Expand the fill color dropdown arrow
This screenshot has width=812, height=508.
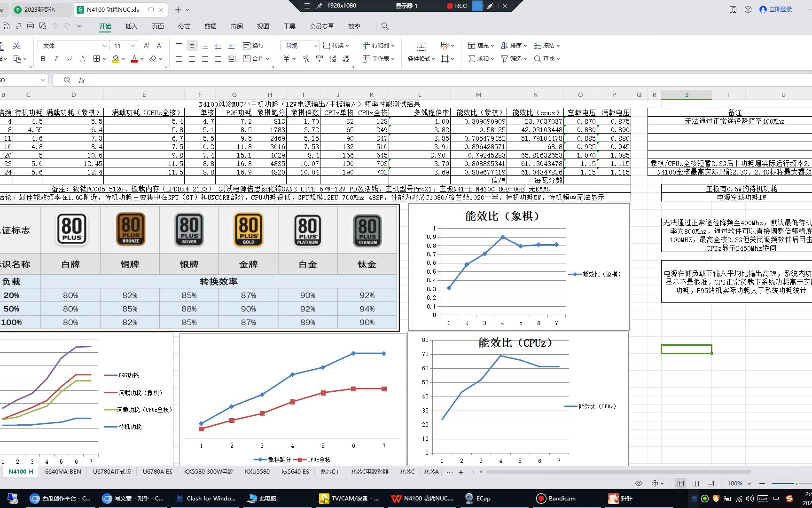(123, 59)
